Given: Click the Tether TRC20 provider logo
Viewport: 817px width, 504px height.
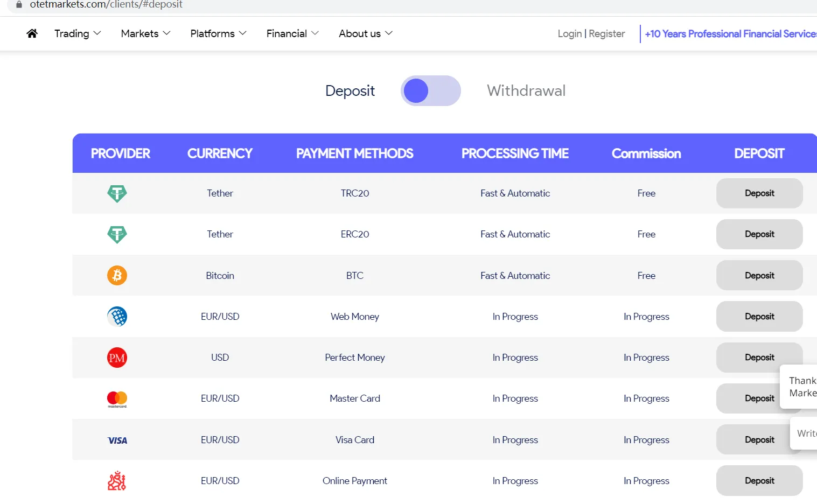Looking at the screenshot, I should tap(117, 193).
